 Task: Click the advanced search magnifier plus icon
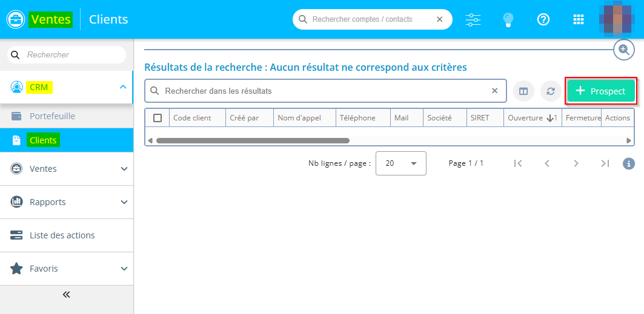coord(623,49)
